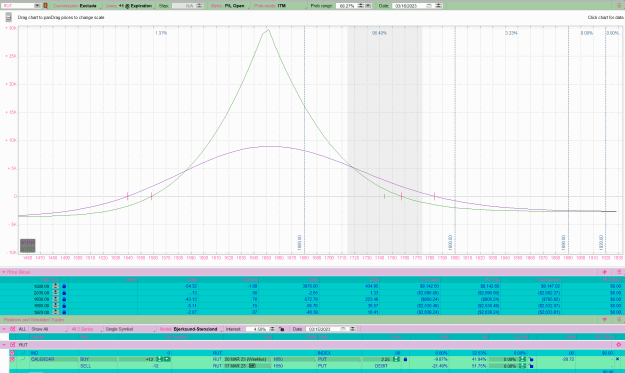Open the Model Bjerksund-Stensland dropdown
The image size is (625, 373).
tap(191, 329)
